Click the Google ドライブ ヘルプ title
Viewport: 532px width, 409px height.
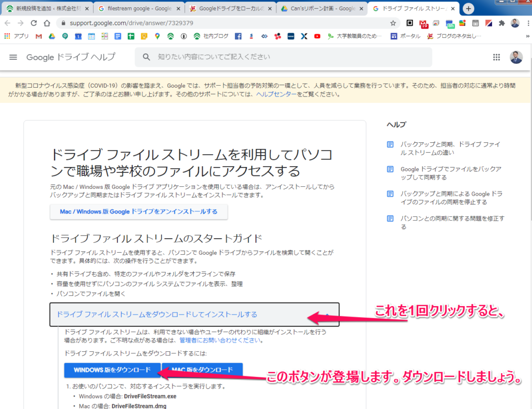coord(71,57)
